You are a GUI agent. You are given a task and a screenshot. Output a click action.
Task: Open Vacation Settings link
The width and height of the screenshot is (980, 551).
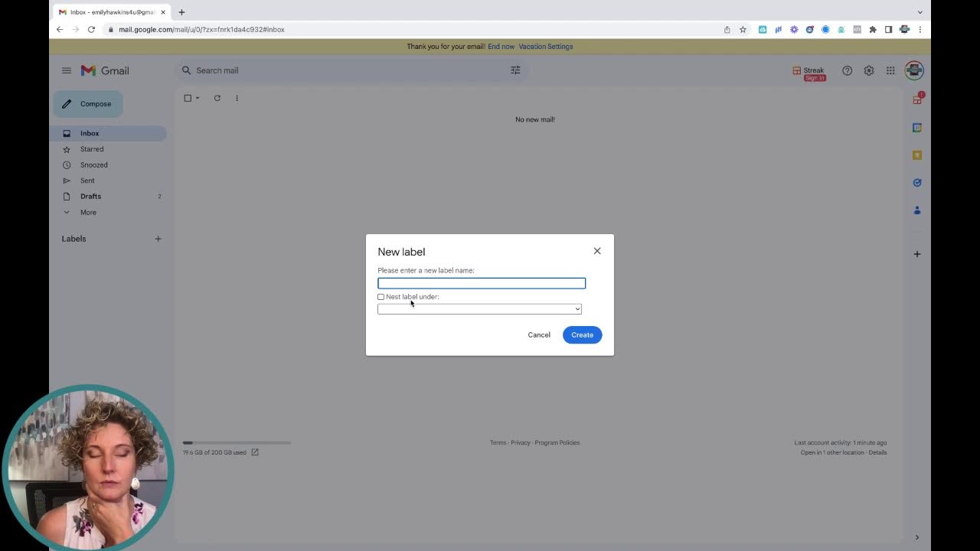546,47
